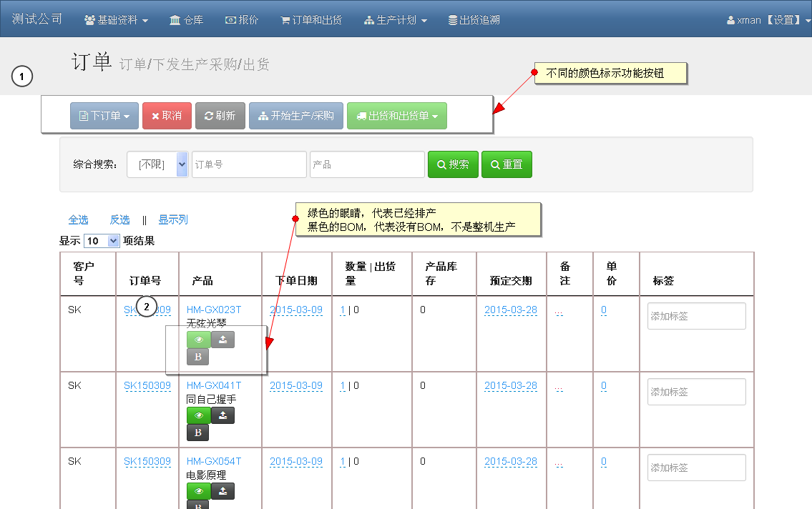Click the 订单号 search input field
This screenshot has height=509, width=812.
pos(249,164)
